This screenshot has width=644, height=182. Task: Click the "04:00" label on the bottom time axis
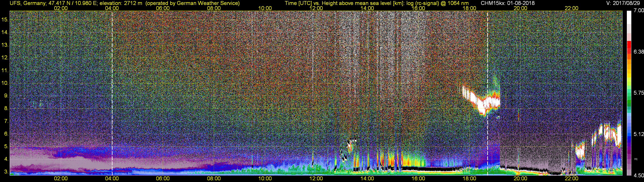click(112, 179)
